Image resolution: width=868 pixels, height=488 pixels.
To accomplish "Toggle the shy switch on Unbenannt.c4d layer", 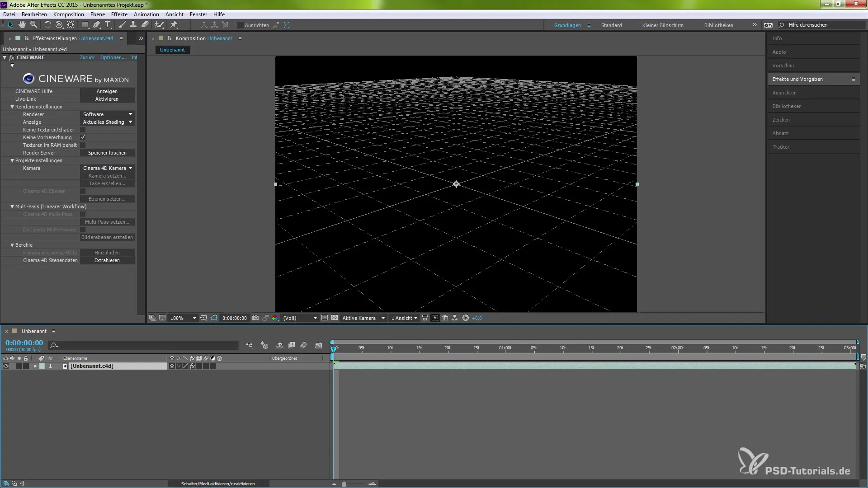I will 172,366.
